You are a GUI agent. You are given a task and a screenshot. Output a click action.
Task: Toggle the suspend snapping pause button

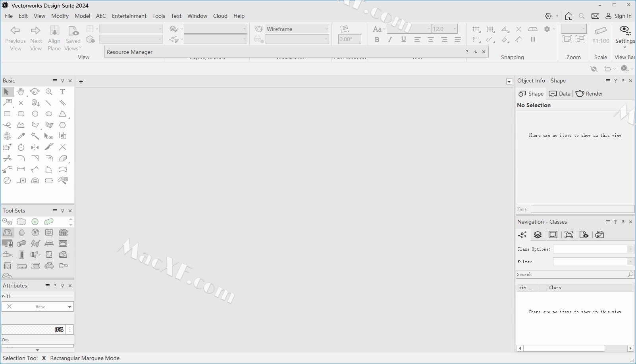(533, 39)
